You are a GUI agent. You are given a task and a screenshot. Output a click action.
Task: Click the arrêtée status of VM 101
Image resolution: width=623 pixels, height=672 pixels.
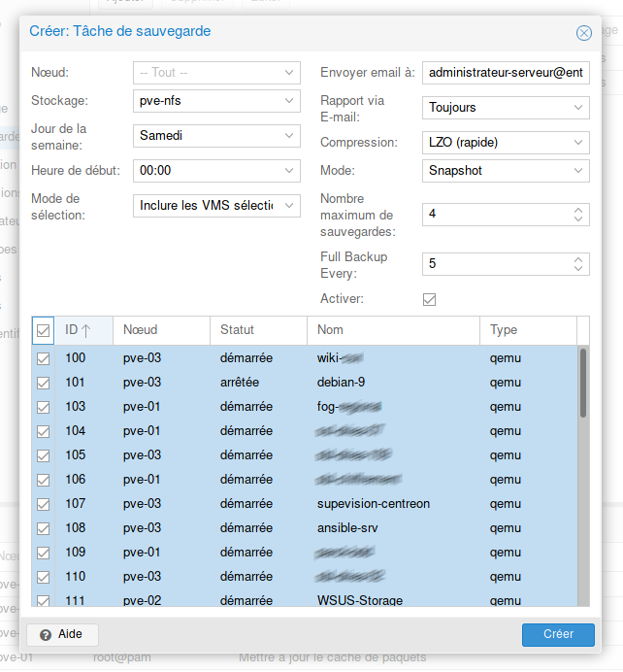240,383
